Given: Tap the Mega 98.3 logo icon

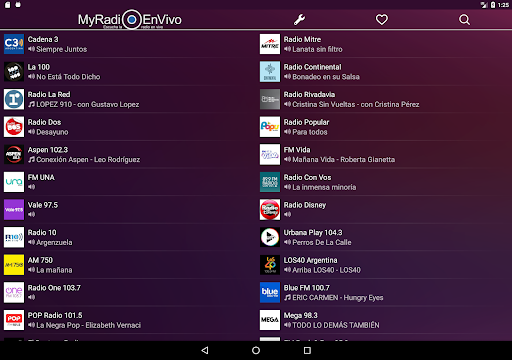Looking at the screenshot, I should pyautogui.click(x=270, y=320).
